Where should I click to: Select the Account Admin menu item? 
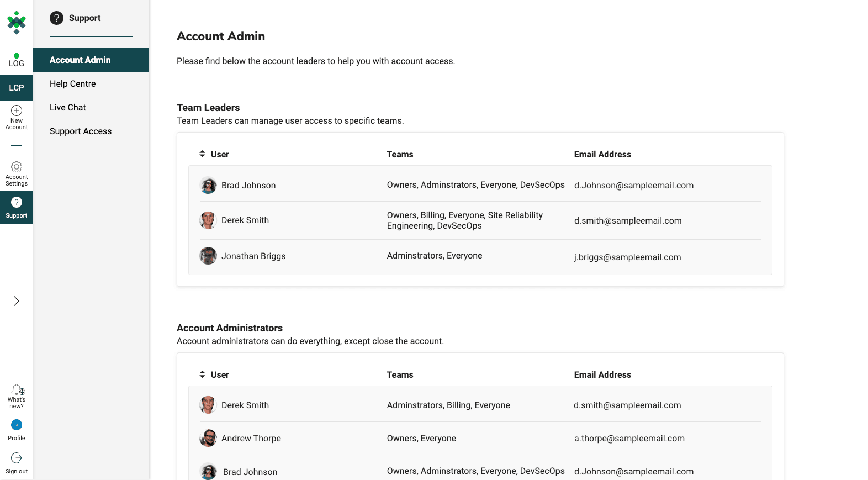[x=80, y=60]
